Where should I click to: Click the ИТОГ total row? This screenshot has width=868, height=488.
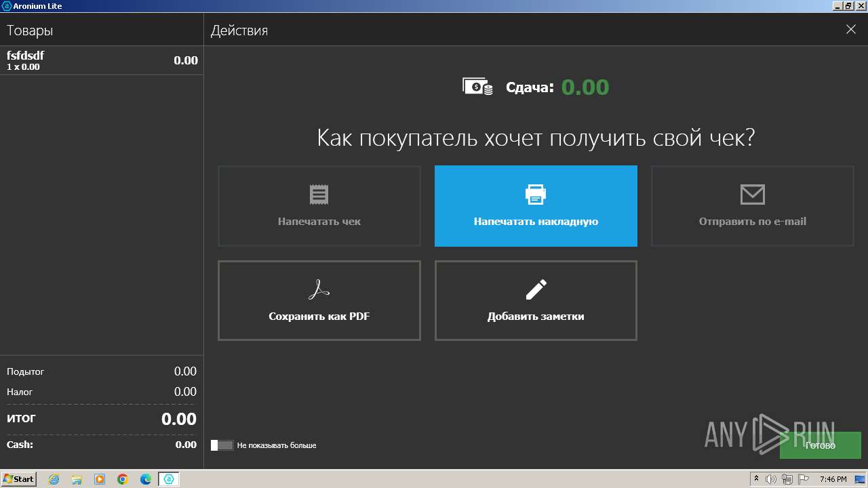click(102, 419)
